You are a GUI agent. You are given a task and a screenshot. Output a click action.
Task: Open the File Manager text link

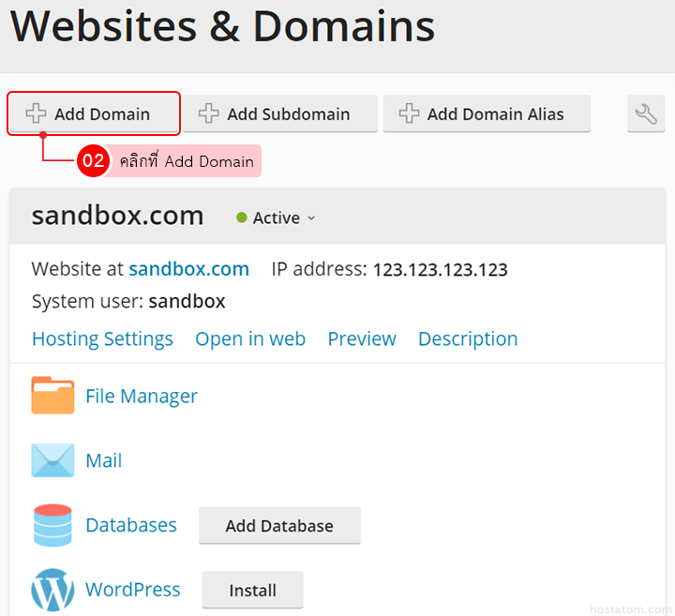pos(142,396)
